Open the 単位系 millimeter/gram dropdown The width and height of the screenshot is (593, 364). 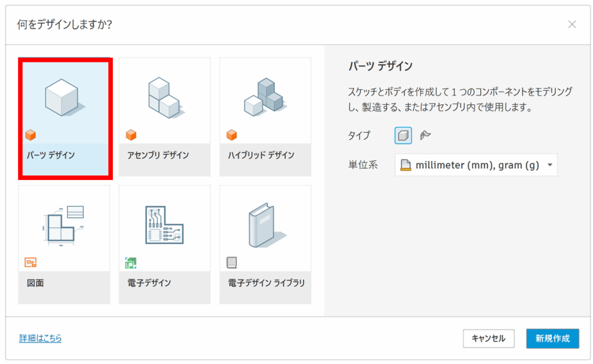476,165
